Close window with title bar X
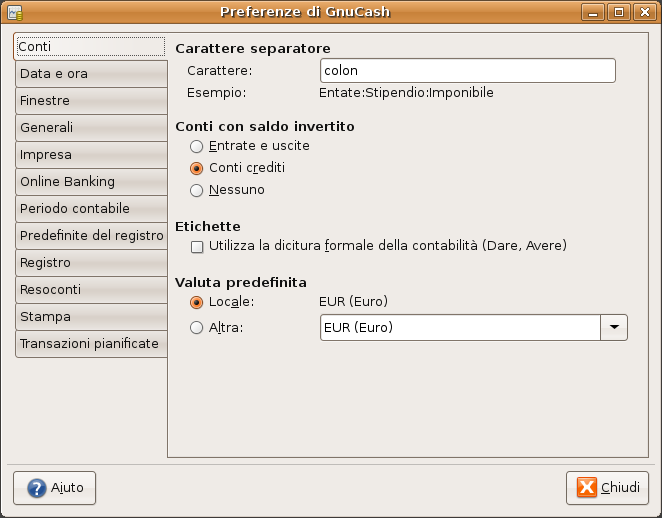This screenshot has height=518, width=662. [x=645, y=12]
